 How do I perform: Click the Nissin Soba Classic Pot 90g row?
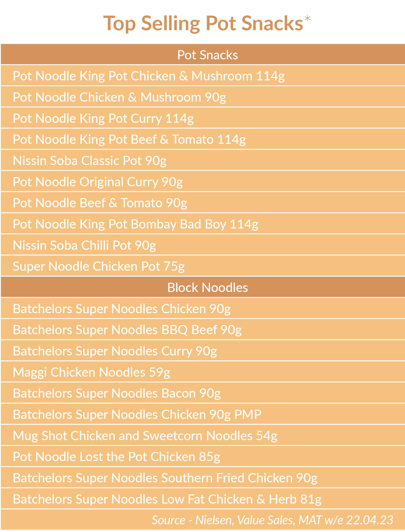tap(90, 161)
